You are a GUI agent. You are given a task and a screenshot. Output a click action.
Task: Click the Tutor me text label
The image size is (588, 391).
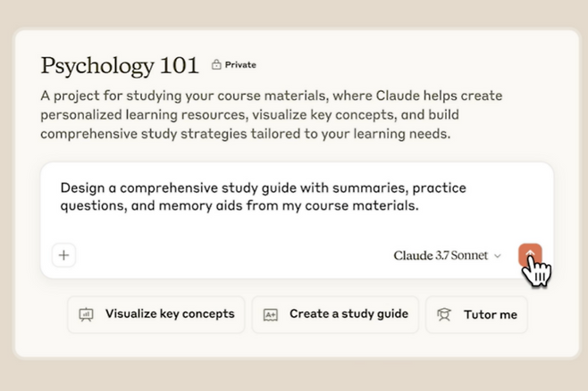(491, 314)
